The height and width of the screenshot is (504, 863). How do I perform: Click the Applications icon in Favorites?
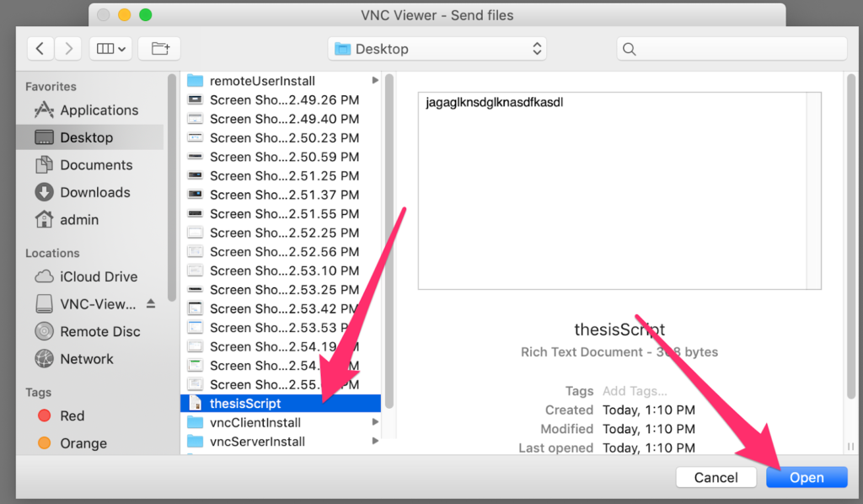coord(44,110)
